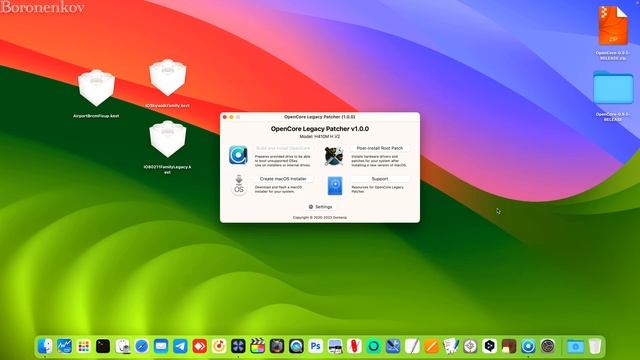The height and width of the screenshot is (360, 640).
Task: Open Finder from the dock
Action: [45, 346]
